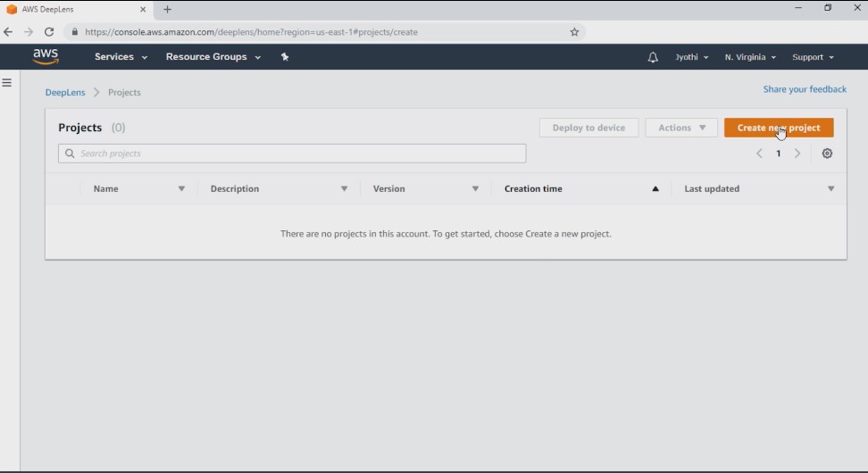
Task: Bookmark this page with star icon
Action: coord(574,32)
